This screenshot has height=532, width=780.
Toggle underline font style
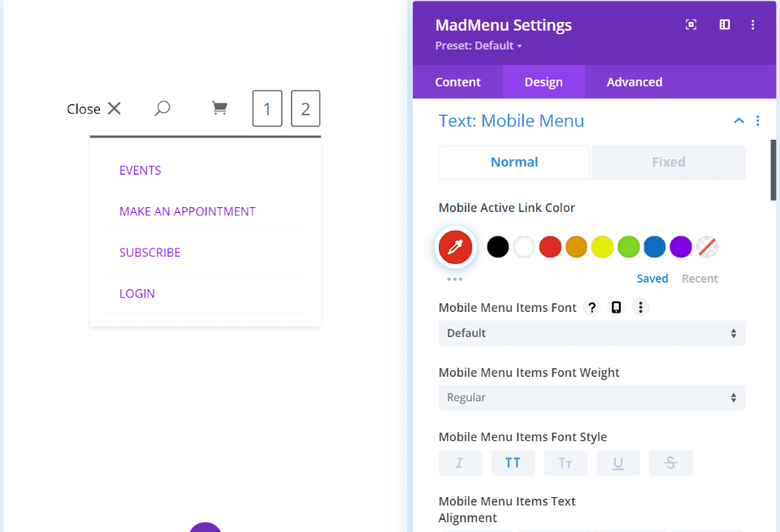coord(617,463)
